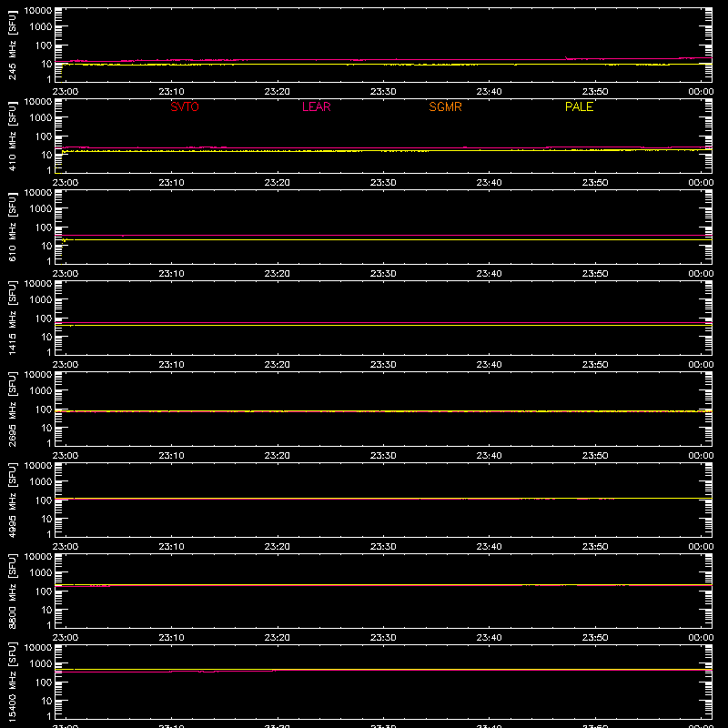Select the 15400 MHz [SFU] axis title
Screen dimensions: 728x728
[x=12, y=682]
